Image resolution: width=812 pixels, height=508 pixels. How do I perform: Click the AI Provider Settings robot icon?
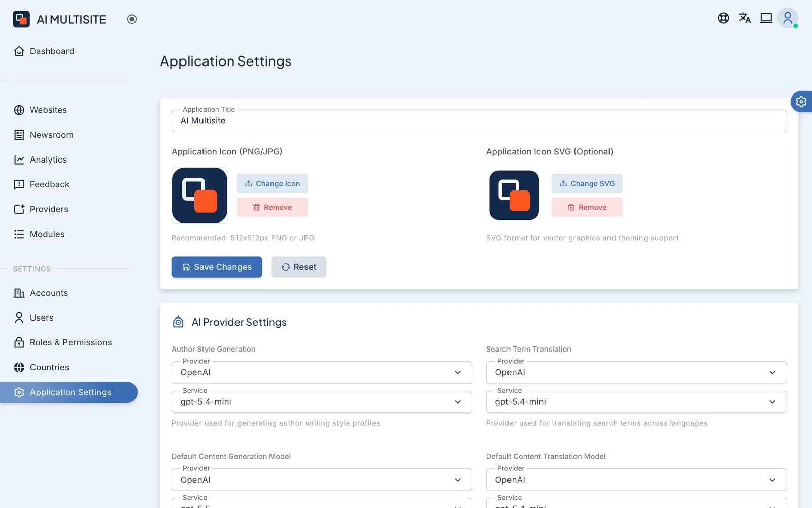point(178,322)
